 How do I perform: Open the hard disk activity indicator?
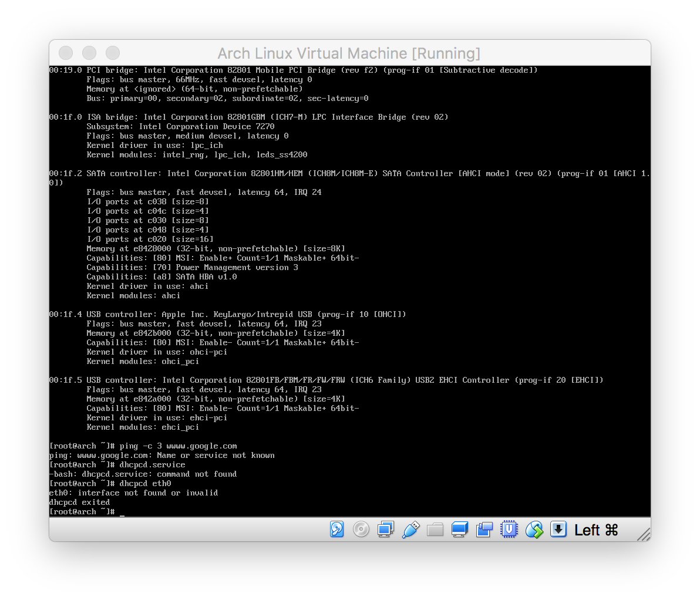coord(337,530)
